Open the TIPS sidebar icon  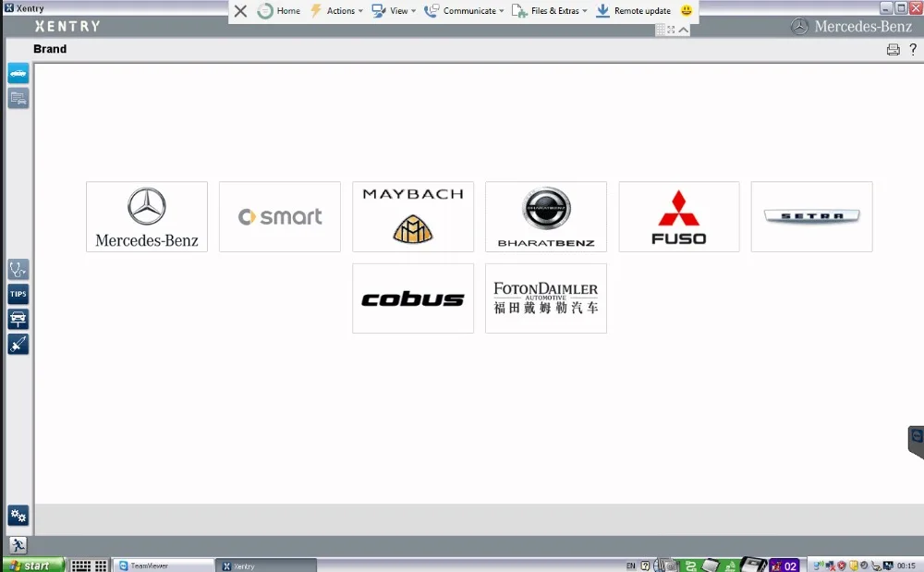pos(18,294)
